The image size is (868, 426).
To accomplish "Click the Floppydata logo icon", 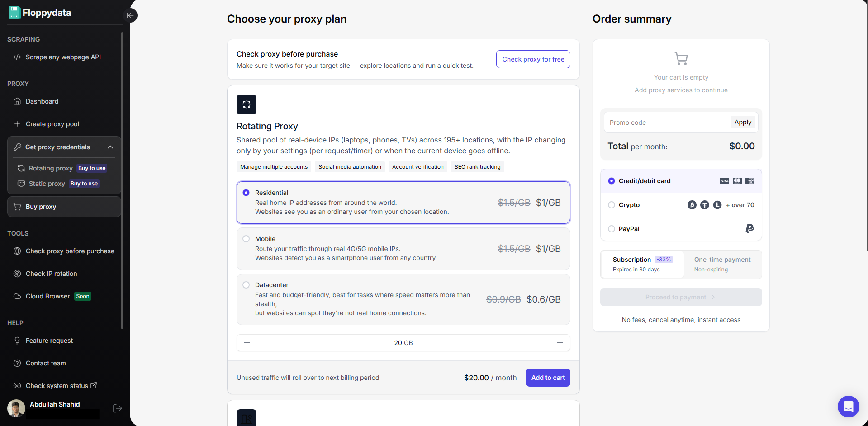I will click(14, 13).
